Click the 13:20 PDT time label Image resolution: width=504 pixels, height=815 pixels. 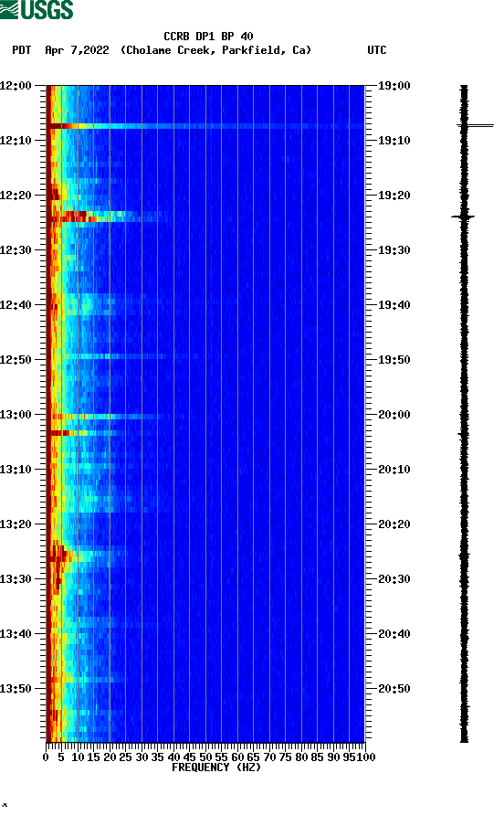click(16, 524)
